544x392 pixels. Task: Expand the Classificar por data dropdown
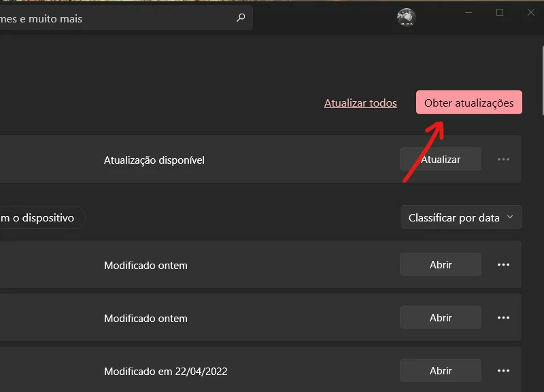[461, 217]
